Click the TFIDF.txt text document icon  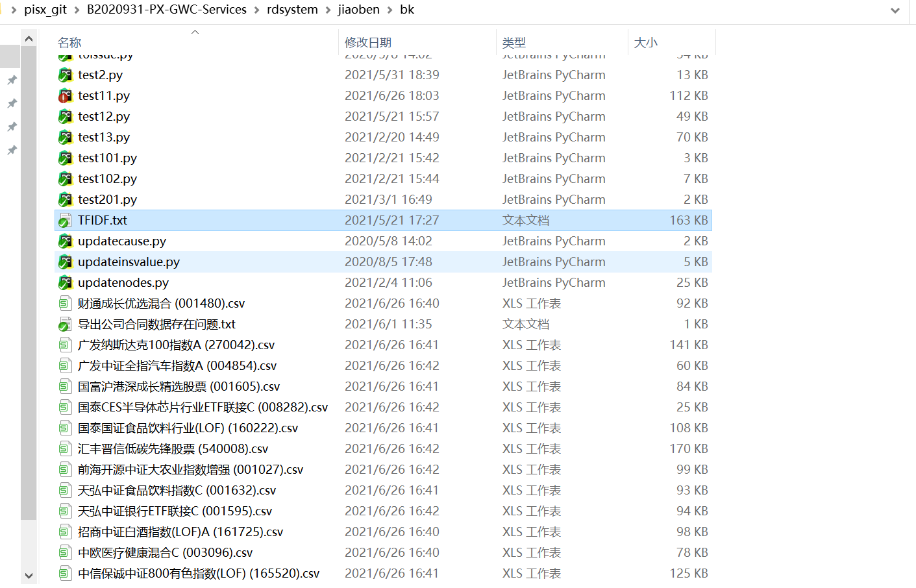65,220
